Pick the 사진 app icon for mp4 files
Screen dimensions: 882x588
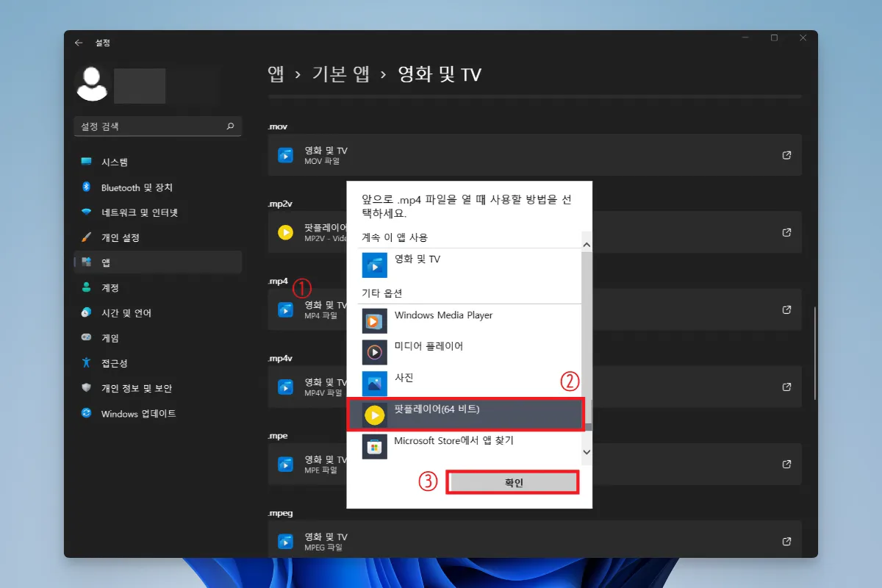375,383
